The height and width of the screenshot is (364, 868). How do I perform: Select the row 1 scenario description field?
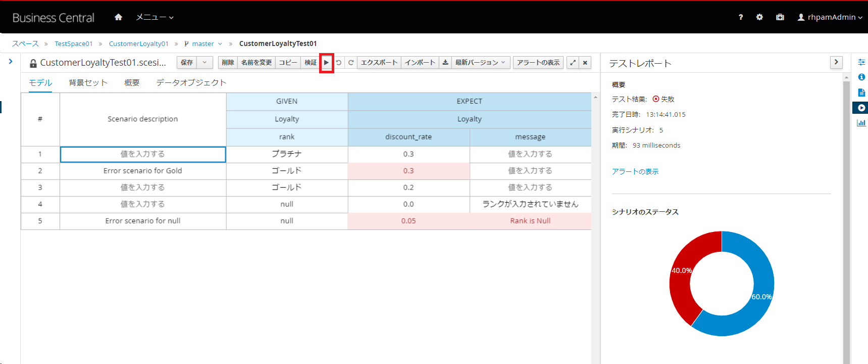coord(143,154)
